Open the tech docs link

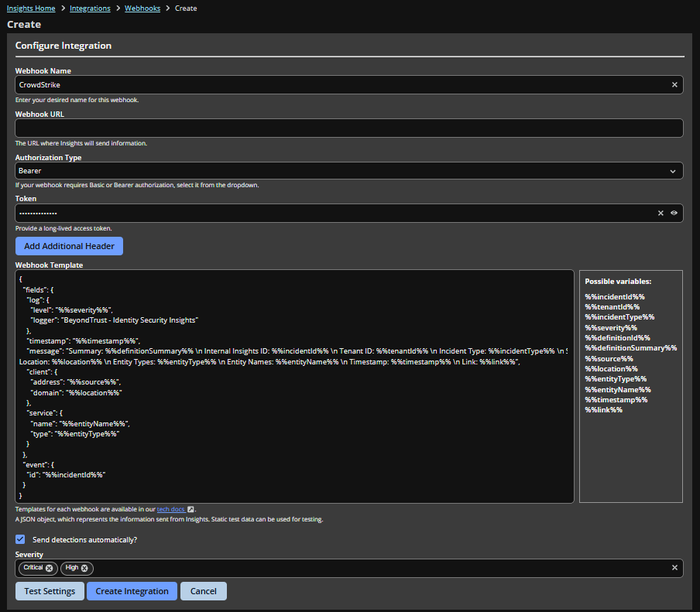click(170, 509)
